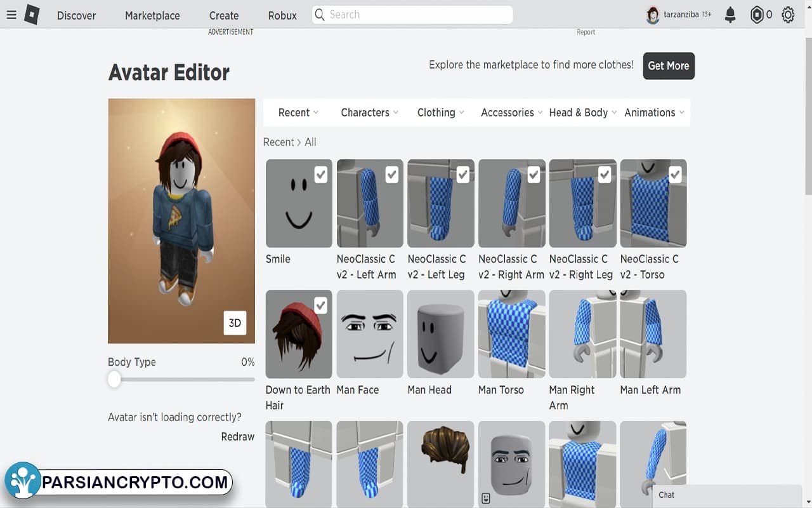The image size is (812, 508).
Task: Select the NeoClassic Left Arm thumbnail
Action: point(370,203)
